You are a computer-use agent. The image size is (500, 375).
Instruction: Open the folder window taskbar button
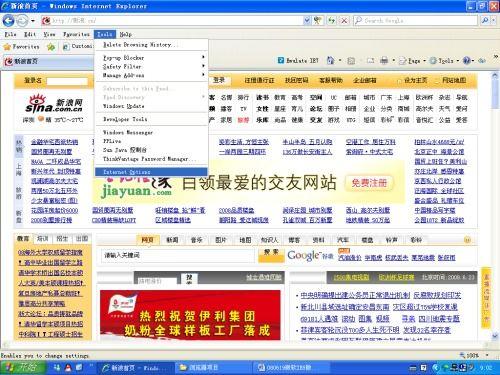[x=213, y=368]
